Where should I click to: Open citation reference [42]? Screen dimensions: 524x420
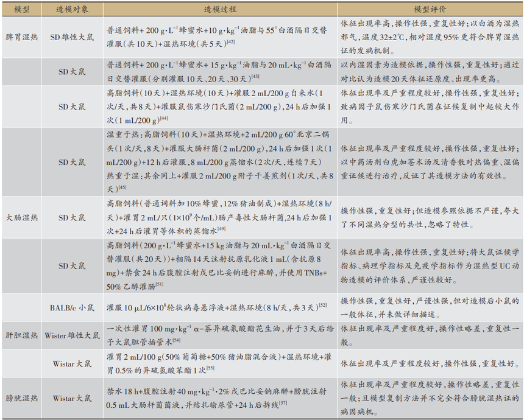(231, 42)
